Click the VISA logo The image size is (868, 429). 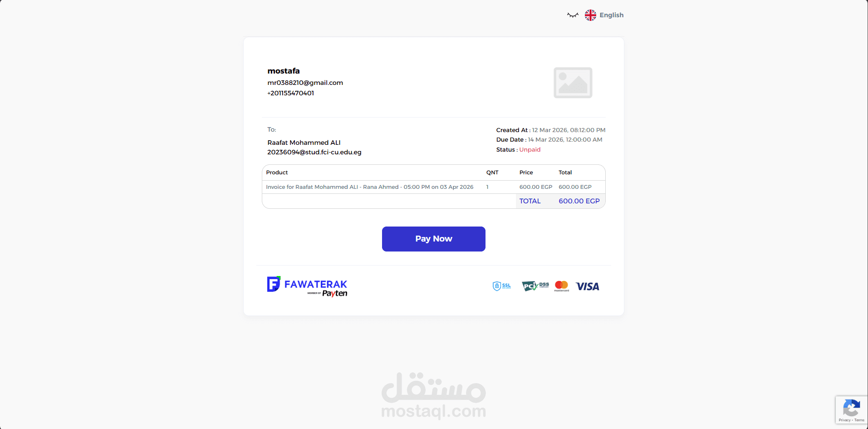(x=588, y=286)
